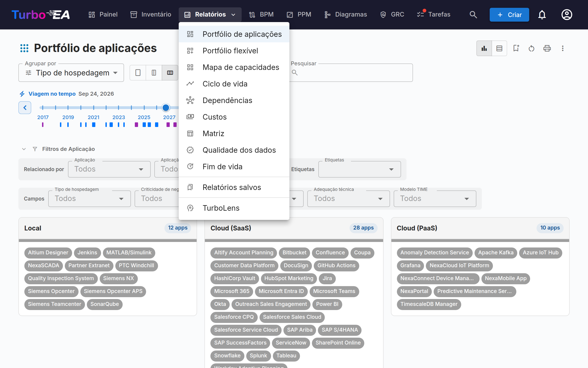Print the report with printer icon
The height and width of the screenshot is (368, 588).
click(x=547, y=49)
